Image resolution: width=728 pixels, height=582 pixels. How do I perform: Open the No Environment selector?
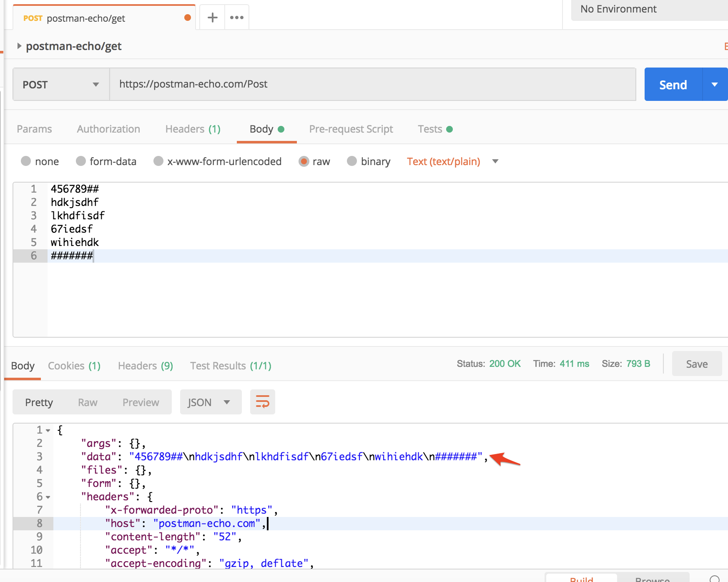[650, 9]
